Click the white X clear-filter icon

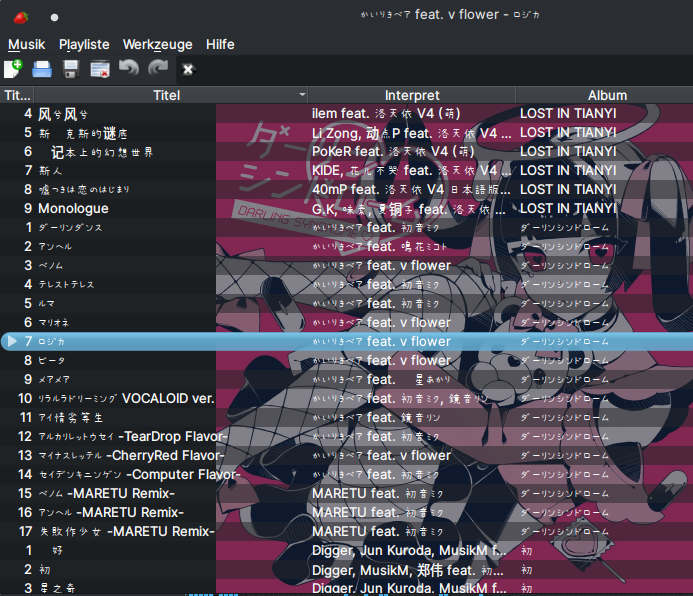point(188,69)
